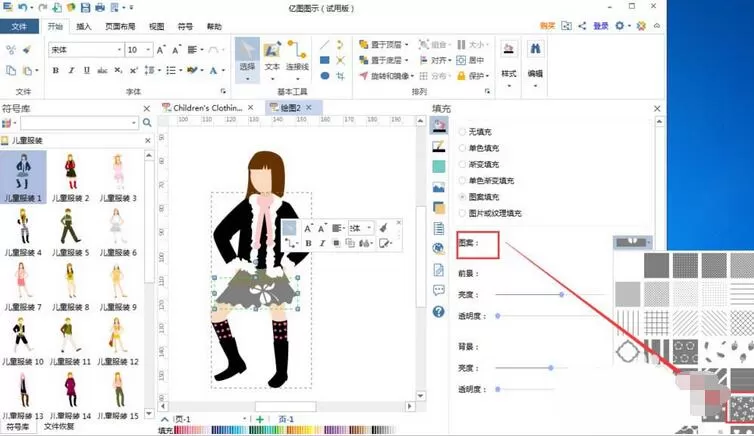The width and height of the screenshot is (754, 436).
Task: Select the 无填充 radio option
Action: pos(462,131)
